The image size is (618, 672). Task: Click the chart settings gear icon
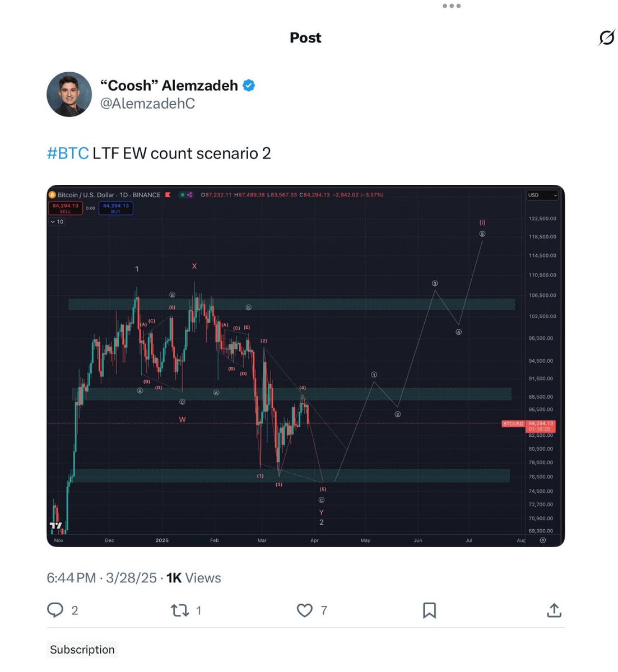pos(542,540)
